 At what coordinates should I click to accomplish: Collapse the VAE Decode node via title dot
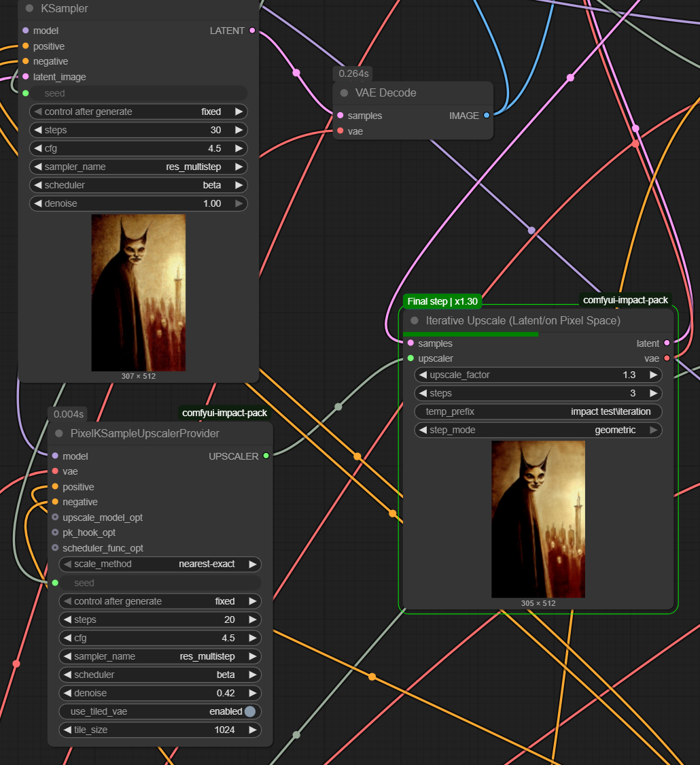(x=344, y=92)
